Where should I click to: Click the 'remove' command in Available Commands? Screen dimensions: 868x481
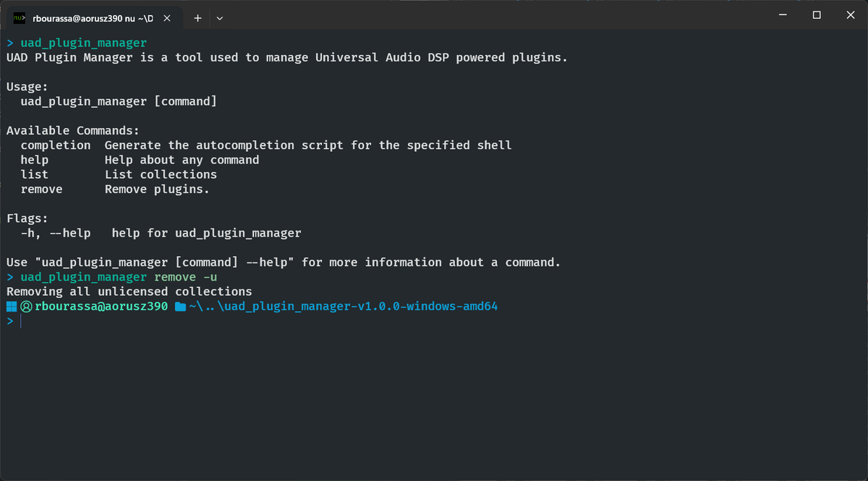point(41,190)
